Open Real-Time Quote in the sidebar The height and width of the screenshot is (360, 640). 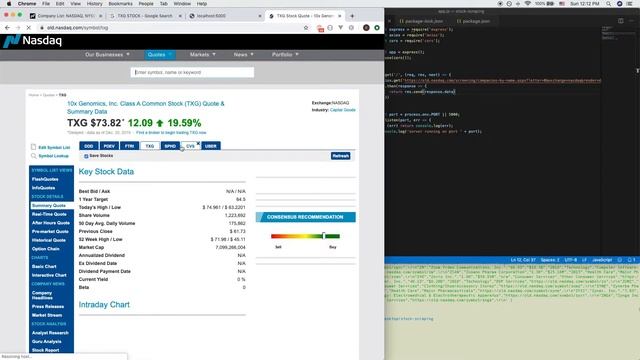[x=49, y=214]
